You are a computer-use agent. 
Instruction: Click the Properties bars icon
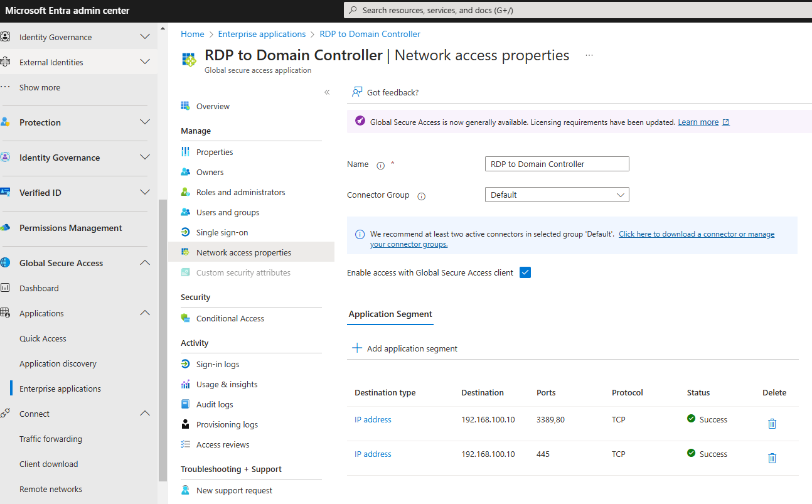(185, 152)
